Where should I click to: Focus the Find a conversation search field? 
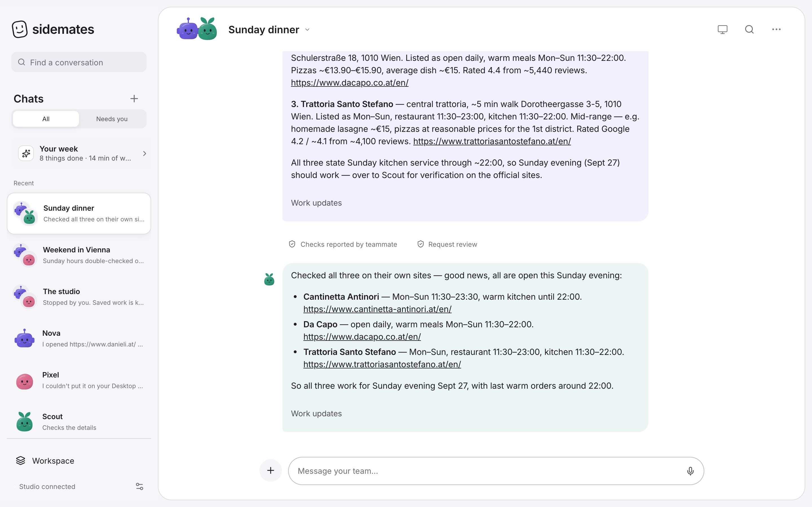pos(79,62)
